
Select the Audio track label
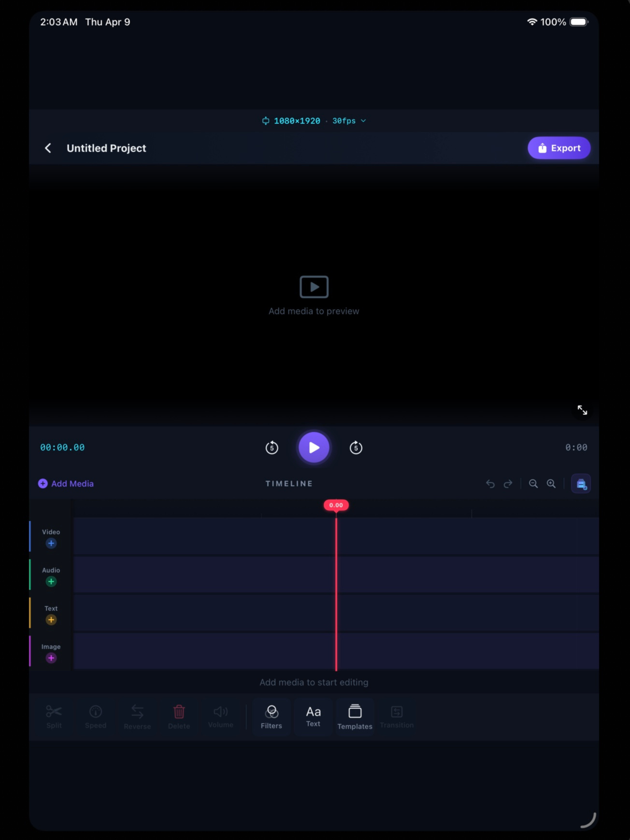click(51, 570)
